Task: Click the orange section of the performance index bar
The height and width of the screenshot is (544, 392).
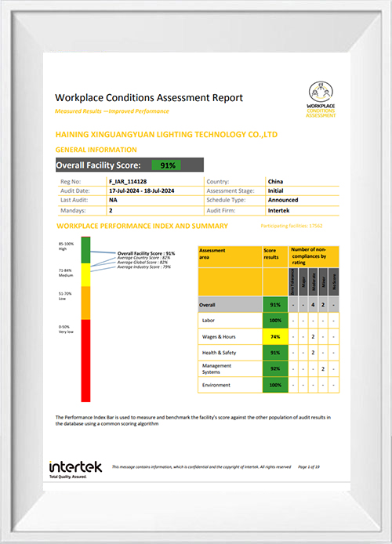Action: point(85,303)
